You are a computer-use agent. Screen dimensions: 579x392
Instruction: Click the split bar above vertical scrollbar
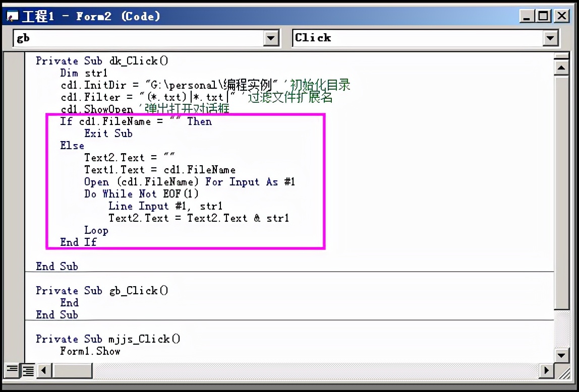(x=562, y=56)
